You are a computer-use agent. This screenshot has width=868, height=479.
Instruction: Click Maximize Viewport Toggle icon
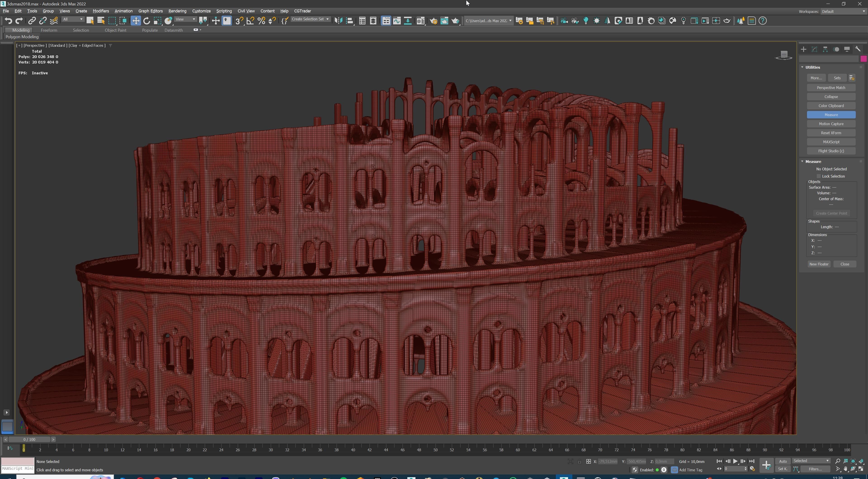click(x=861, y=469)
